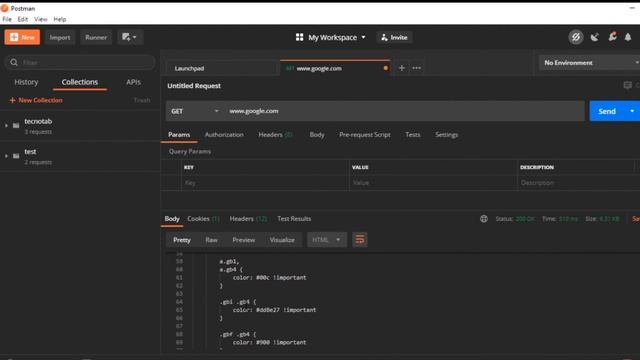This screenshot has width=640, height=360.
Task: Click the sync status icon
Action: click(576, 37)
